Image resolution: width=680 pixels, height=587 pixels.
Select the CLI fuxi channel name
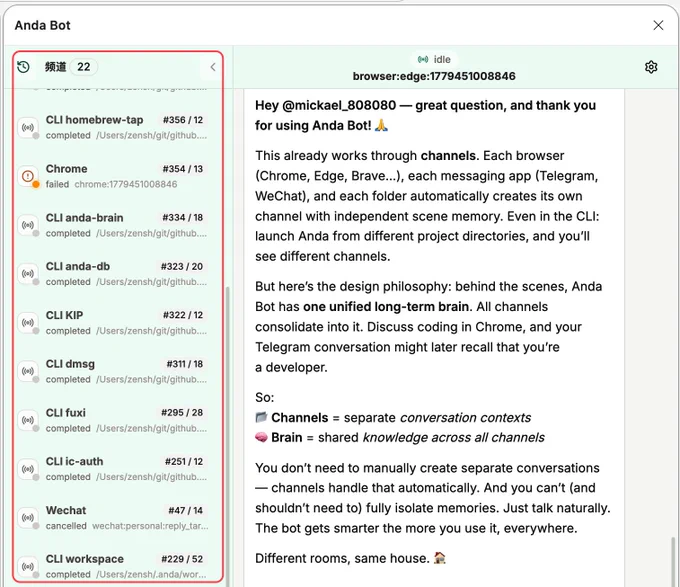pos(65,413)
